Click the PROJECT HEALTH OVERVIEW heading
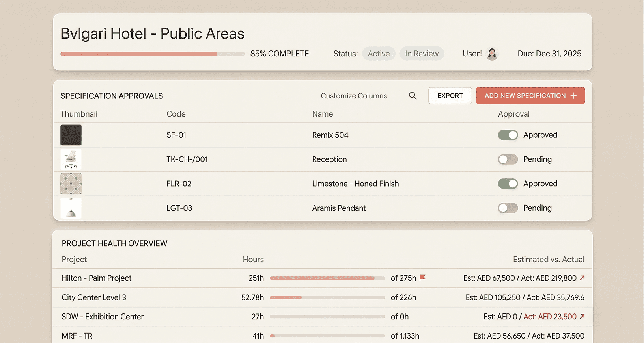Viewport: 644px width, 343px height. (114, 243)
